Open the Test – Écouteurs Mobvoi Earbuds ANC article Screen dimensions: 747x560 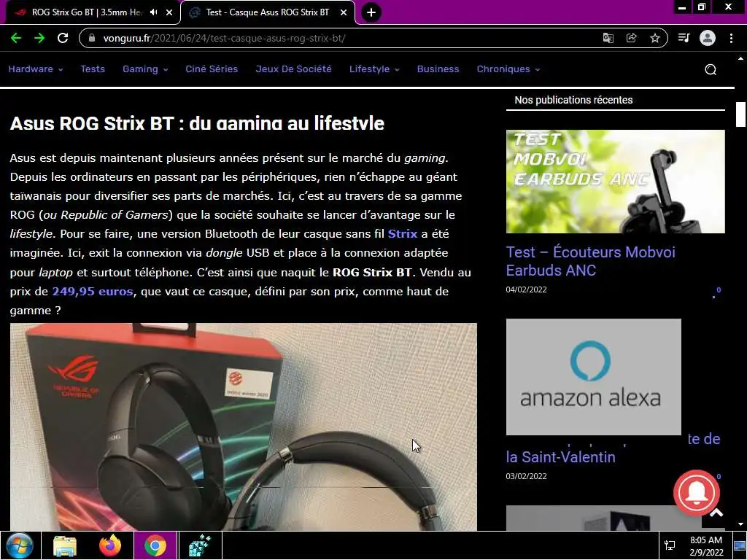click(x=590, y=261)
